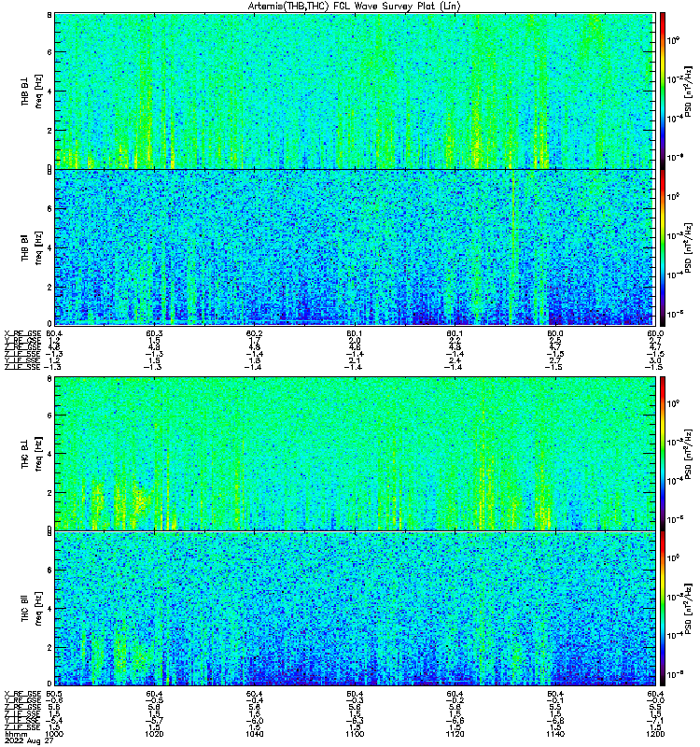Select the THC B⊥ spectrogram panel
This screenshot has height=747, width=700.
coord(356,453)
